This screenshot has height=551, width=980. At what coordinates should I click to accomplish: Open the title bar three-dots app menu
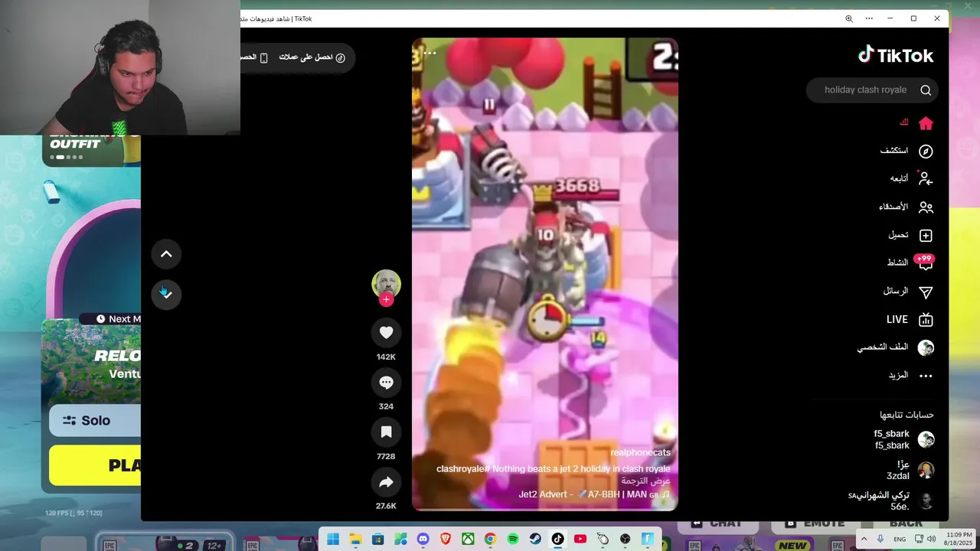click(869, 18)
